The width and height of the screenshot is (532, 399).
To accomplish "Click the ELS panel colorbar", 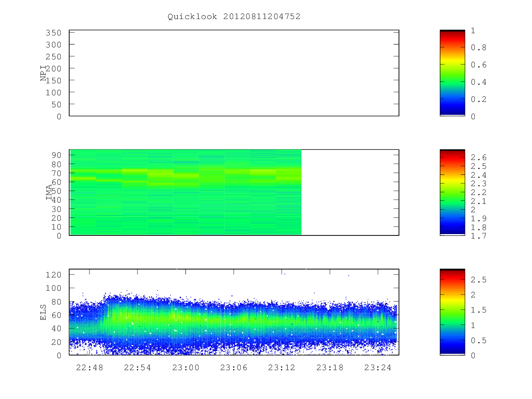I will (452, 312).
